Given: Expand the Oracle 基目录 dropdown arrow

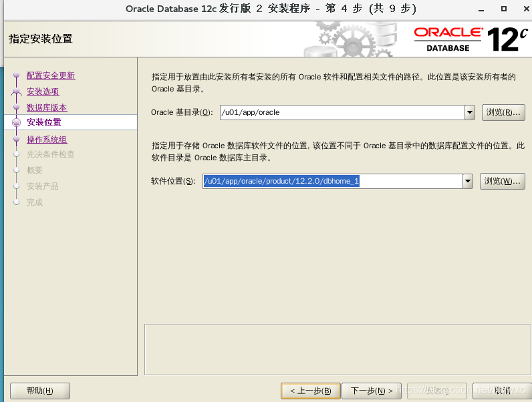Looking at the screenshot, I should pos(470,112).
